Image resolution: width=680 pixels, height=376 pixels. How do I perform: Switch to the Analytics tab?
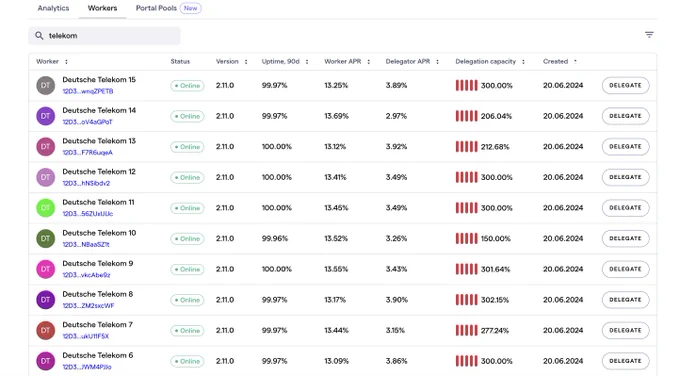pos(53,8)
